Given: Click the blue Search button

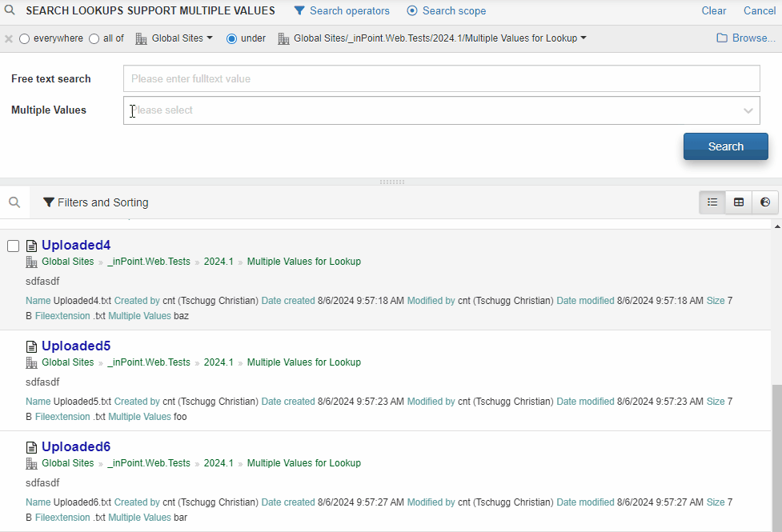Looking at the screenshot, I should tap(726, 146).
